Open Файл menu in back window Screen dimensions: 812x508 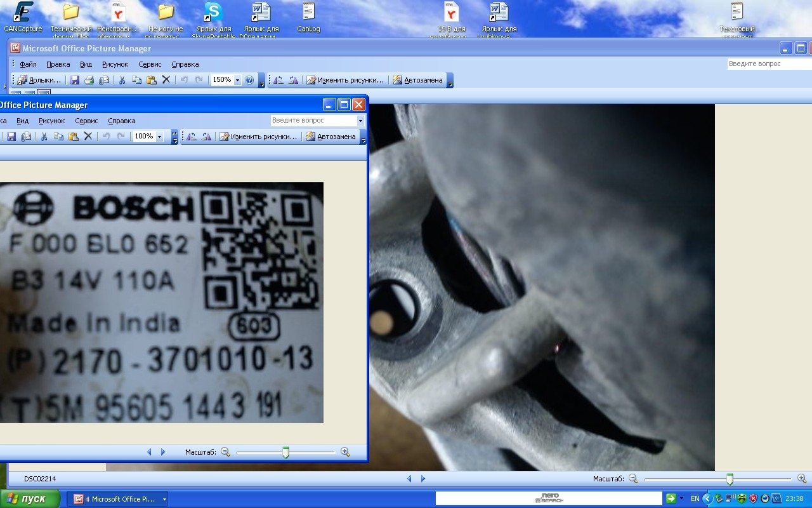pos(28,64)
